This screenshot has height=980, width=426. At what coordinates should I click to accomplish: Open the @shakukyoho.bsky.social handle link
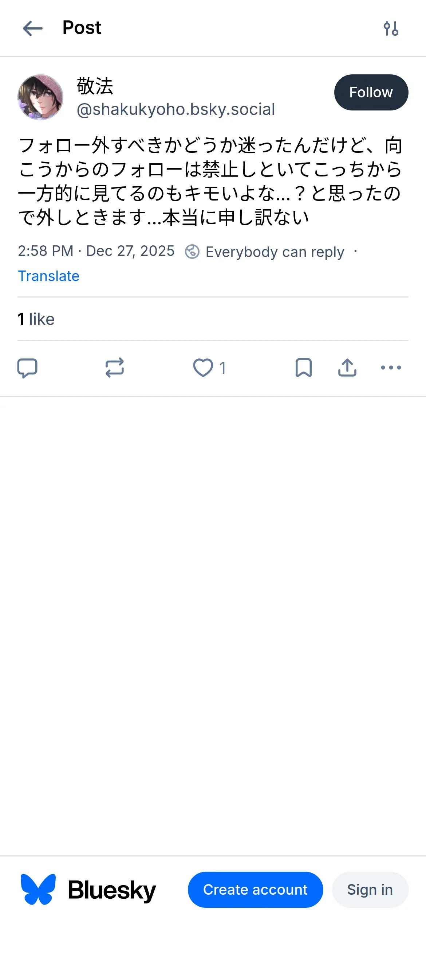(175, 110)
